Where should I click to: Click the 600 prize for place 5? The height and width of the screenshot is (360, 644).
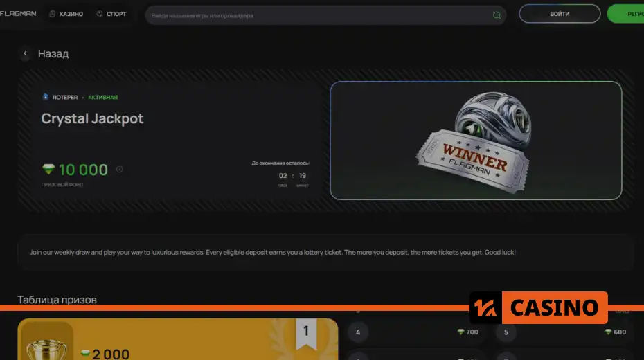[620, 332]
